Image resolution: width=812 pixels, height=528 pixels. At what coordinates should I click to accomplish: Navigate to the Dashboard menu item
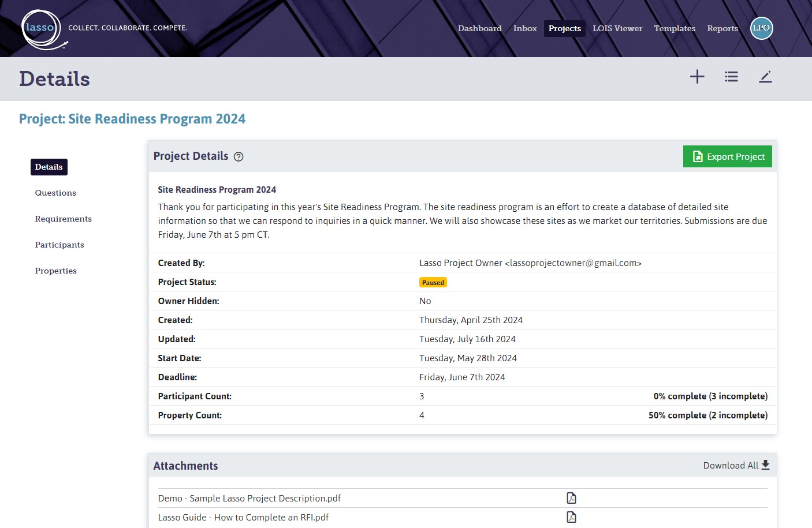(x=479, y=28)
